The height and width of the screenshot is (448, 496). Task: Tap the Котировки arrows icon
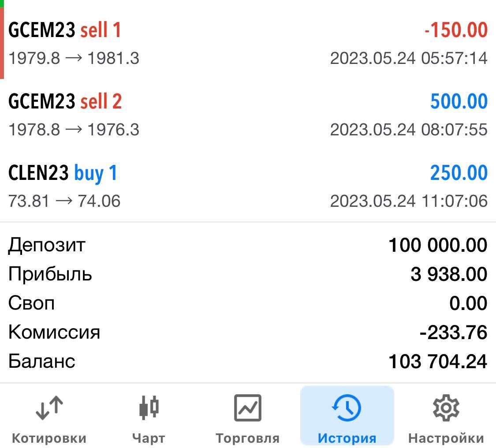[x=49, y=407]
